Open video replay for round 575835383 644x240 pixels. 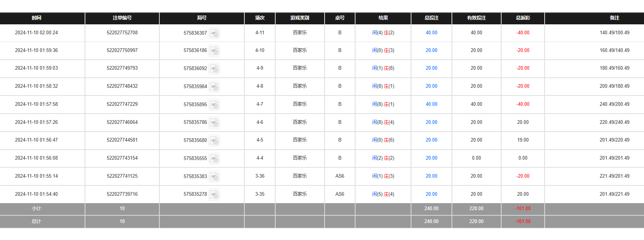214,177
